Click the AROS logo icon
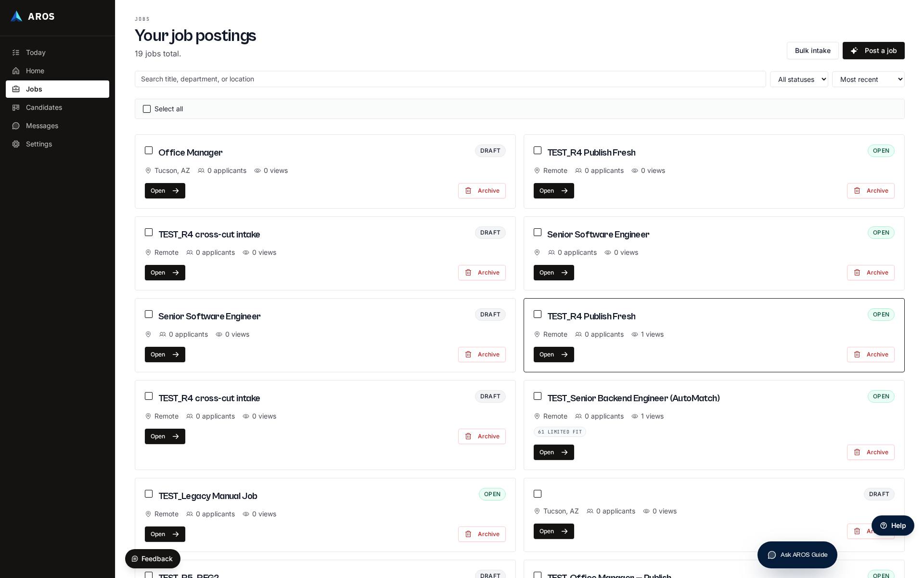The image size is (924, 578). pyautogui.click(x=16, y=16)
